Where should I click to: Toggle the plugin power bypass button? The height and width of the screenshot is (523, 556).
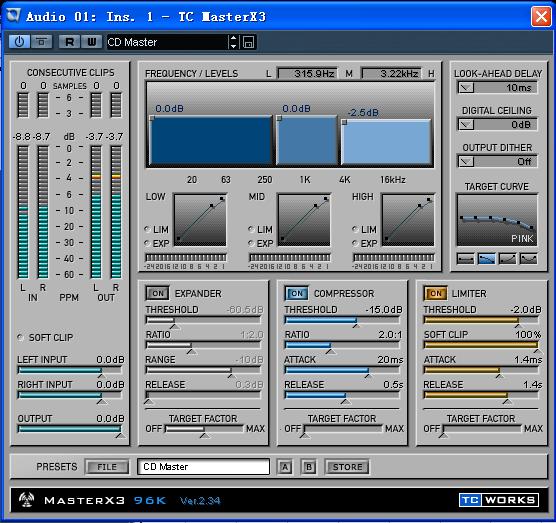pos(20,42)
